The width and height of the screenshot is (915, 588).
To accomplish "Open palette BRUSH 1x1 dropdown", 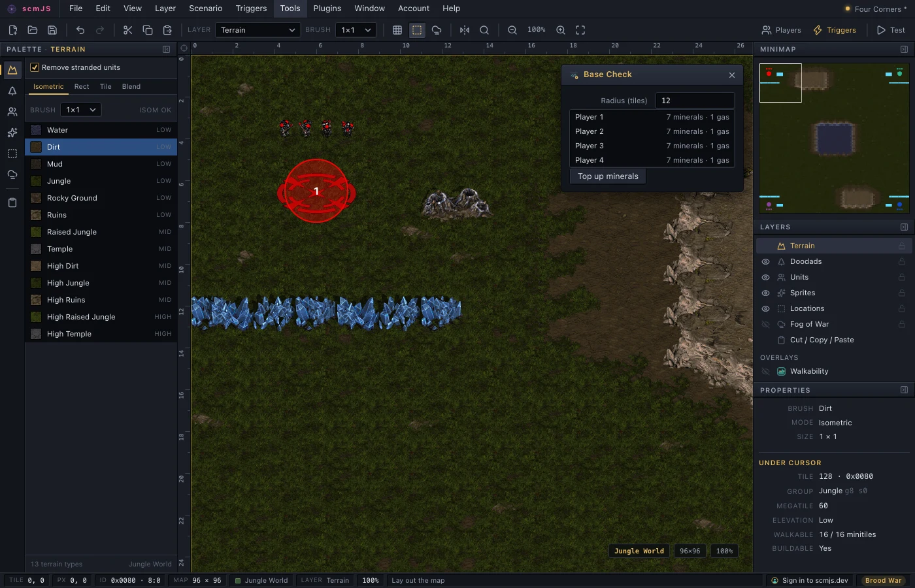I will 81,110.
